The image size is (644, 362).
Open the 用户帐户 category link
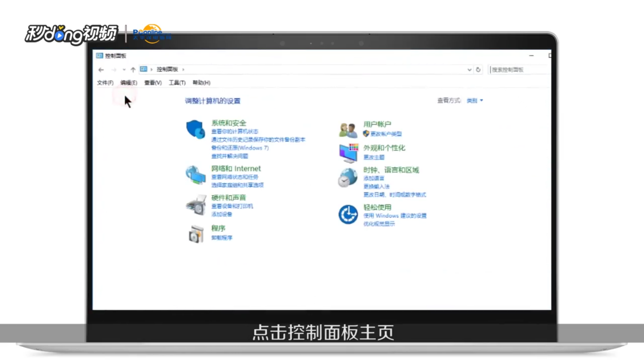[377, 124]
